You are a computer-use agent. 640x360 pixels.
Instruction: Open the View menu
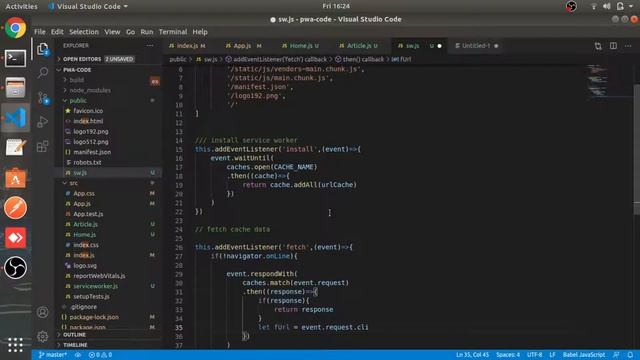click(112, 32)
